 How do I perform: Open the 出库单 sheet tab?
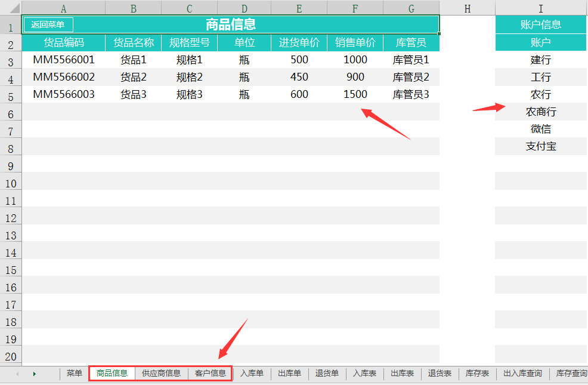(289, 374)
